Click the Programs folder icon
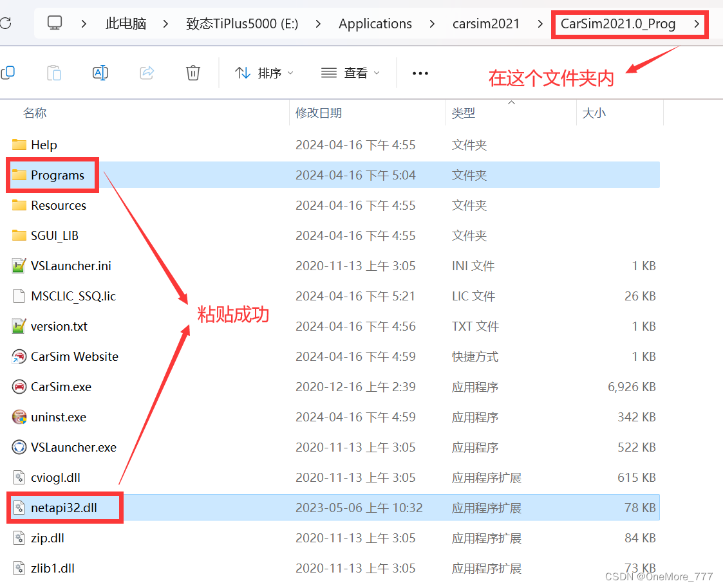Viewport: 723px width, 588px height. click(x=19, y=175)
